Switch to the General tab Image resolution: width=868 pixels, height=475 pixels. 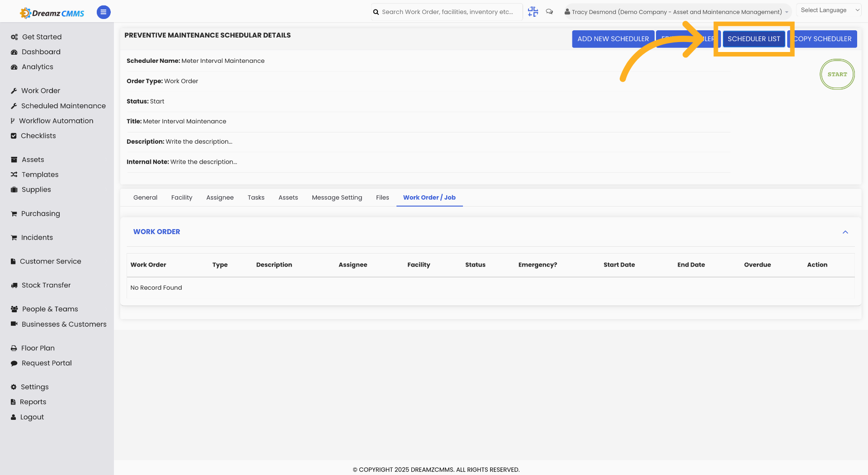tap(146, 198)
